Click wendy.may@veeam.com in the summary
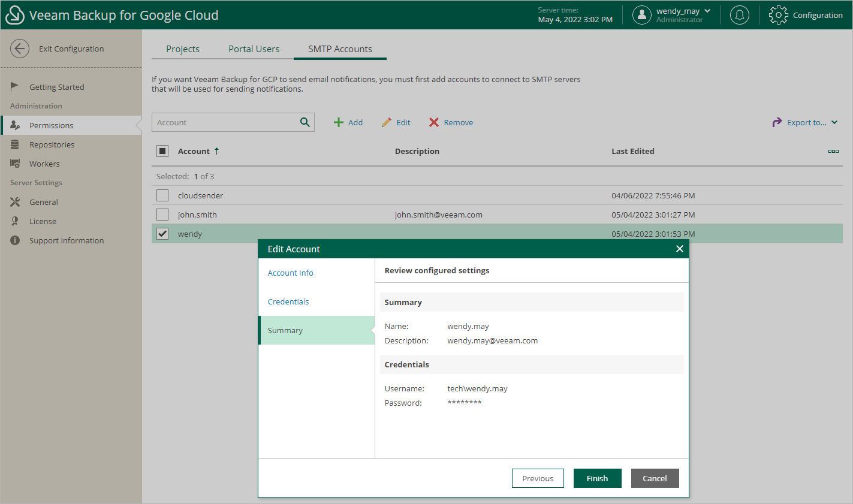853x504 pixels. (x=493, y=340)
